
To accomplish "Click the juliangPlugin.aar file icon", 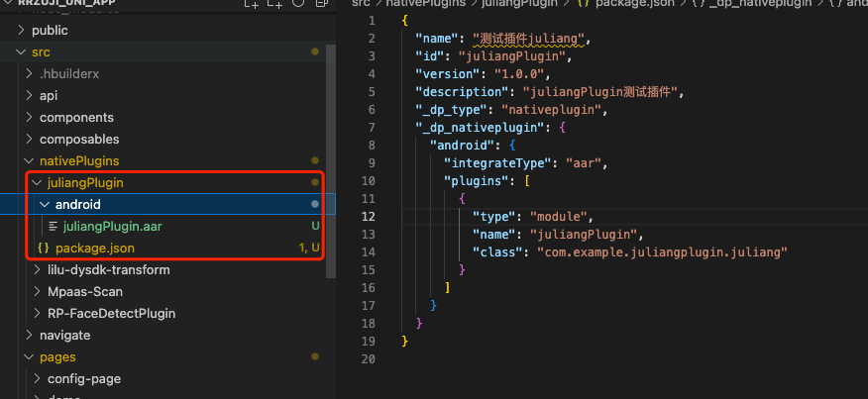I will pyautogui.click(x=53, y=226).
